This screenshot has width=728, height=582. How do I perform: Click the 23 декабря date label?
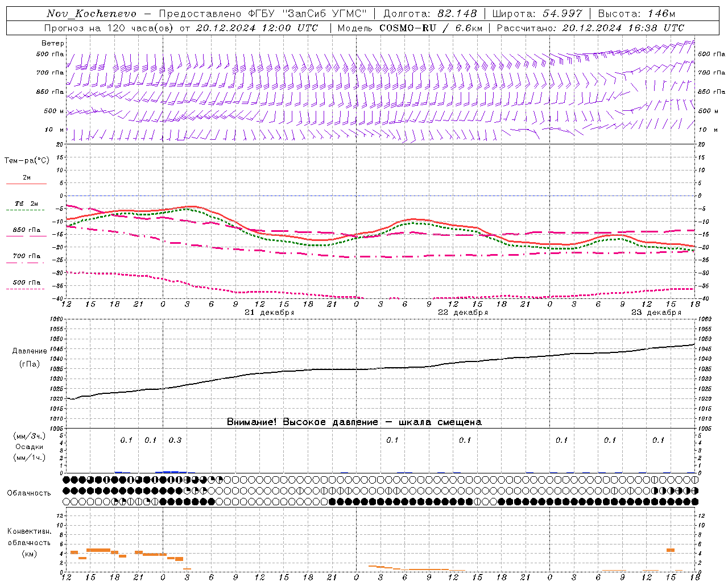click(656, 313)
